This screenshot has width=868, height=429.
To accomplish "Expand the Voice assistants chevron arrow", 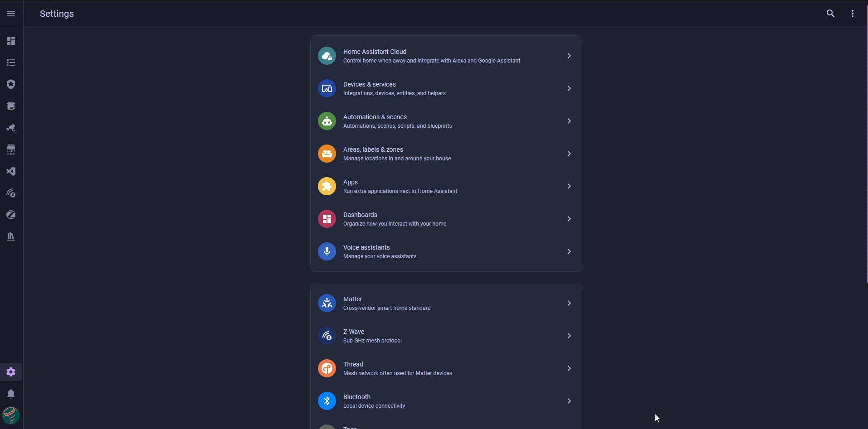I will click(569, 251).
